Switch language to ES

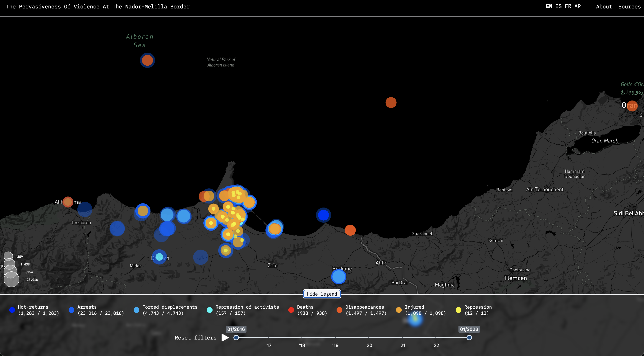coord(558,7)
